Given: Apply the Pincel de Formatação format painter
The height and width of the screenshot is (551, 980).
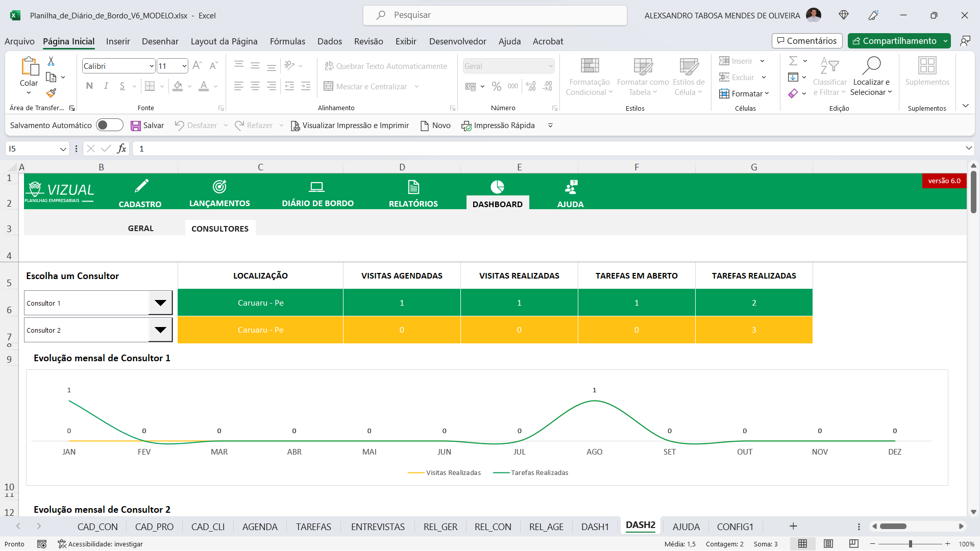Looking at the screenshot, I should (51, 93).
